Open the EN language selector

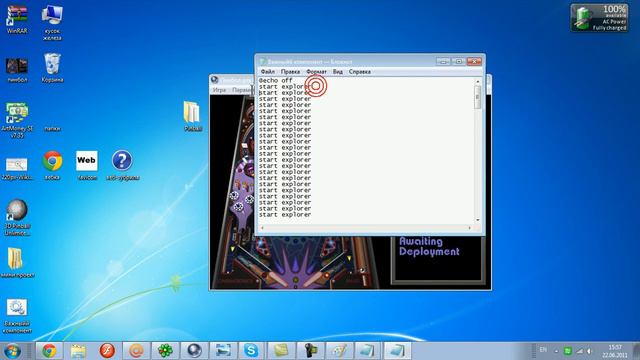tap(543, 350)
